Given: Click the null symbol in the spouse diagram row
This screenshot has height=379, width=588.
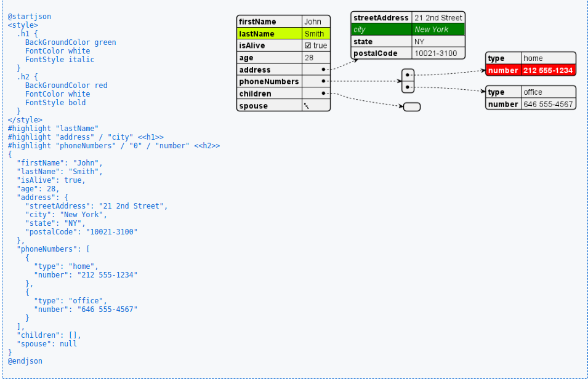Looking at the screenshot, I should [x=307, y=106].
